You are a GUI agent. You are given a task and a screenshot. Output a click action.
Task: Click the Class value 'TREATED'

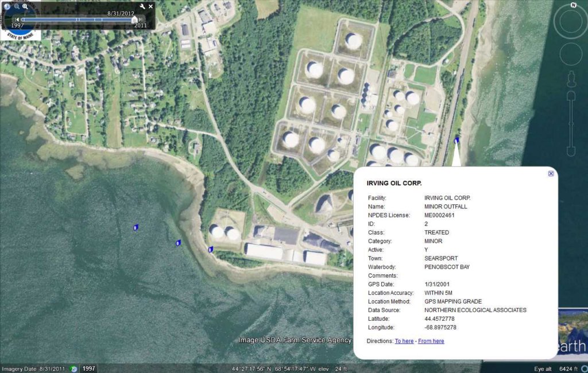[436, 232]
